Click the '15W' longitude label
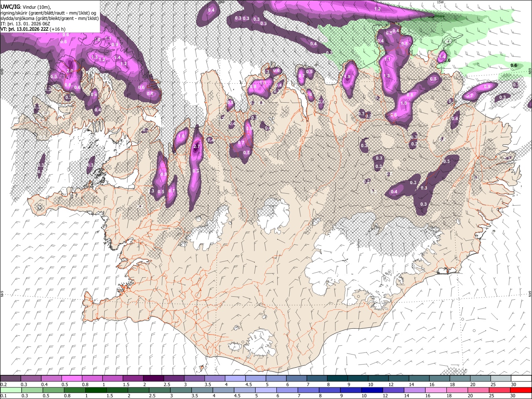 (x=440, y=2)
